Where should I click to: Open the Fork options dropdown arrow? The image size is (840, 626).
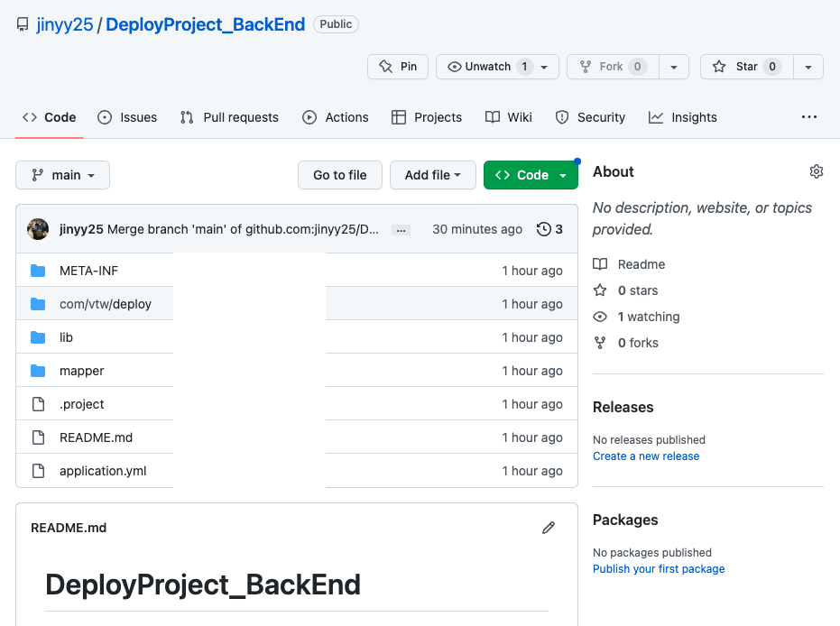tap(674, 67)
